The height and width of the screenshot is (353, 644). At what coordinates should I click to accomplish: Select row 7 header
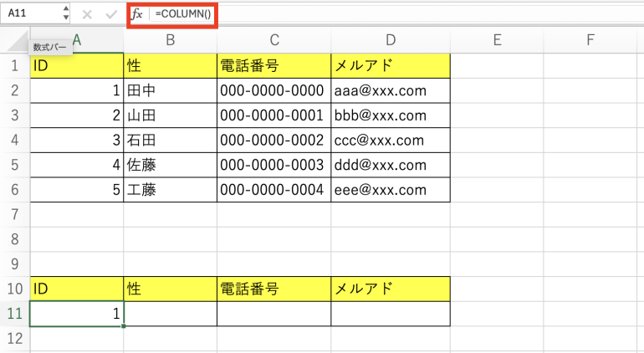pyautogui.click(x=15, y=214)
